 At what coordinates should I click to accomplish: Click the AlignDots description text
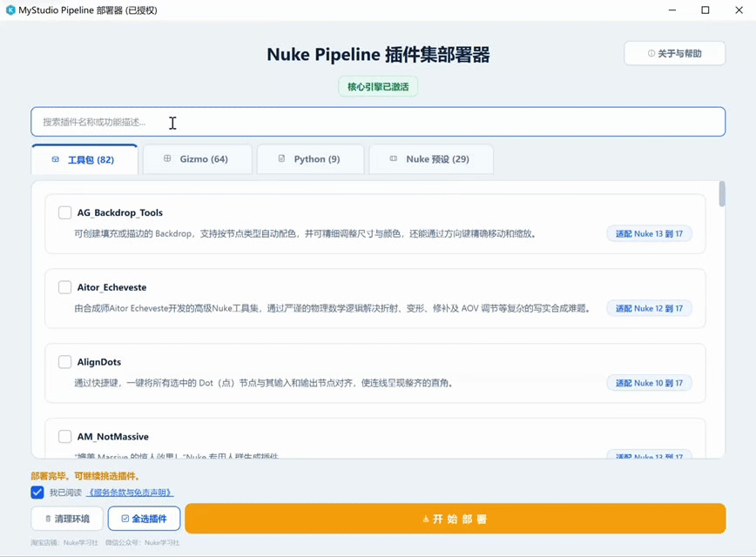(x=263, y=383)
